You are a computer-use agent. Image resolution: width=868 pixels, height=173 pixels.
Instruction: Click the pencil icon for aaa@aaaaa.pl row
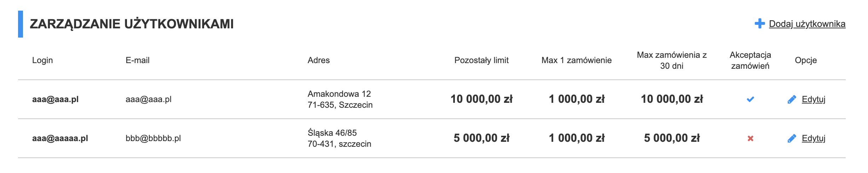[x=792, y=138]
